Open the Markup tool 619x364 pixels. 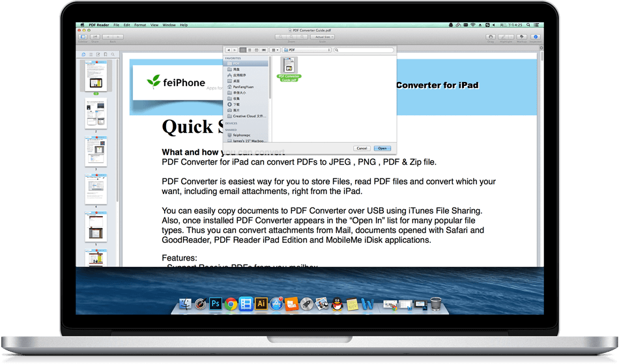[x=521, y=36]
